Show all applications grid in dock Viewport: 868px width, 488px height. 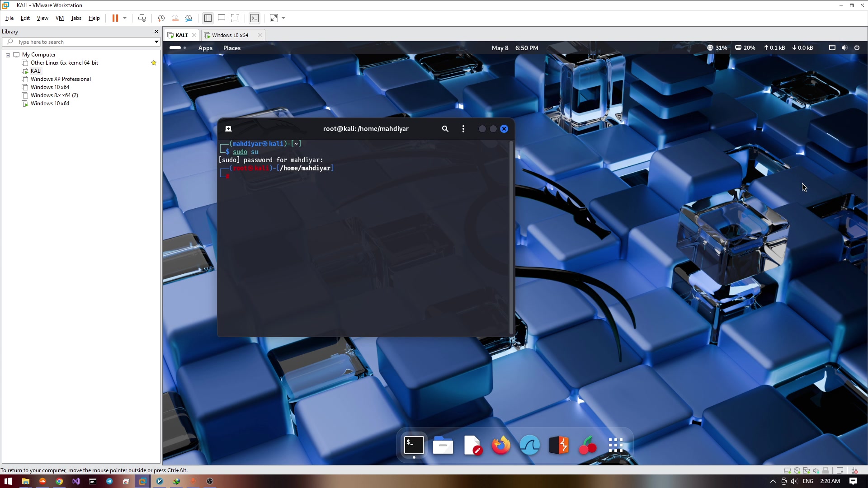coord(616,446)
